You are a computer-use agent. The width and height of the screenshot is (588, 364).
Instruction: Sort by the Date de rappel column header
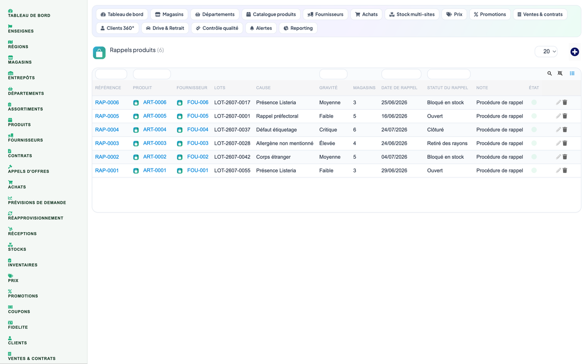click(x=399, y=88)
